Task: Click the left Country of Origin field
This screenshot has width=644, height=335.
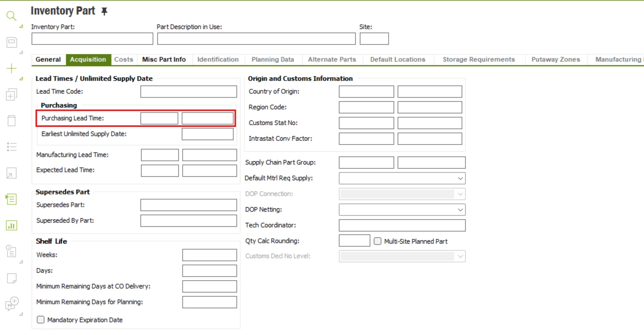Action: pos(367,92)
